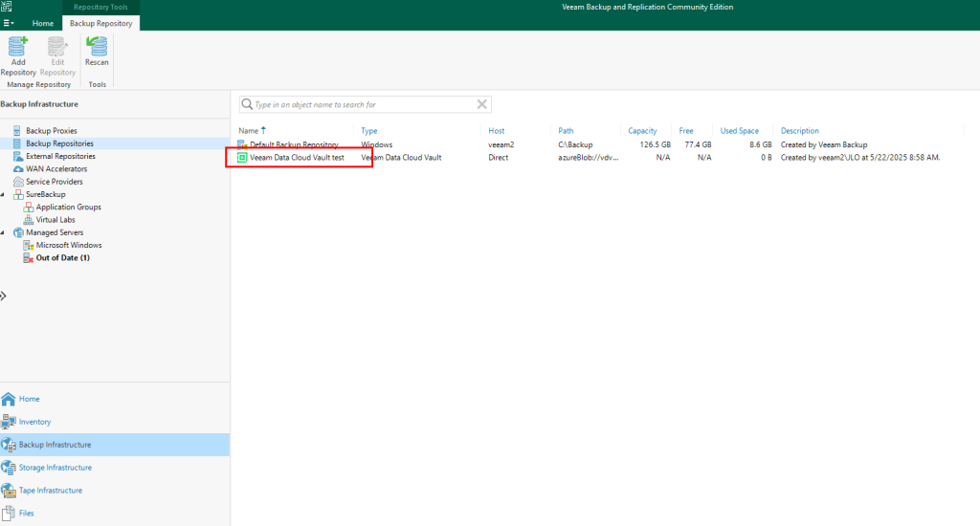Open WAN Accelerators tree node
Viewport: 980px width, 526px height.
(56, 168)
